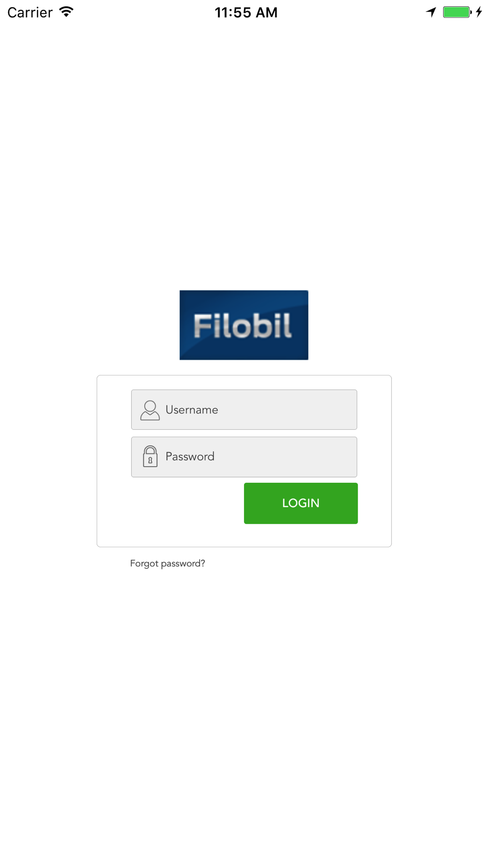Viewport: 488px width, 868px height.
Task: Click the Username placeholder text
Action: point(192,410)
